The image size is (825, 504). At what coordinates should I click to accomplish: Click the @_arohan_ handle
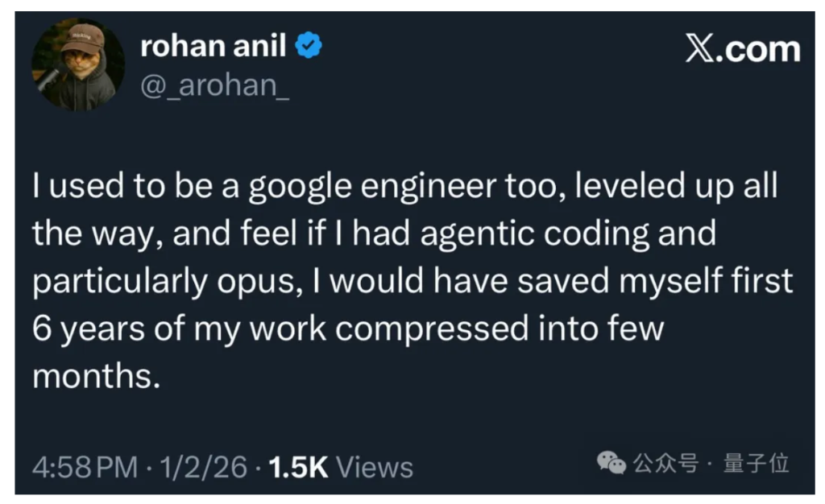point(214,85)
